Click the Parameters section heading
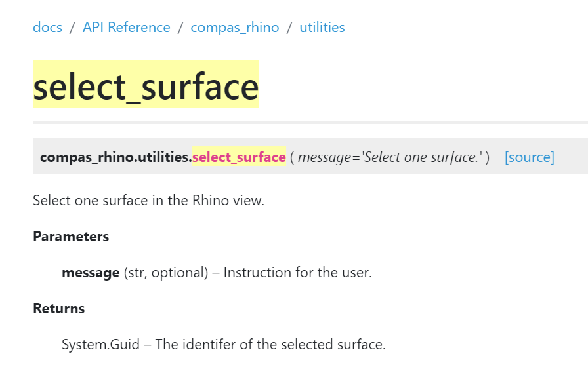The width and height of the screenshot is (588, 392). (x=71, y=237)
